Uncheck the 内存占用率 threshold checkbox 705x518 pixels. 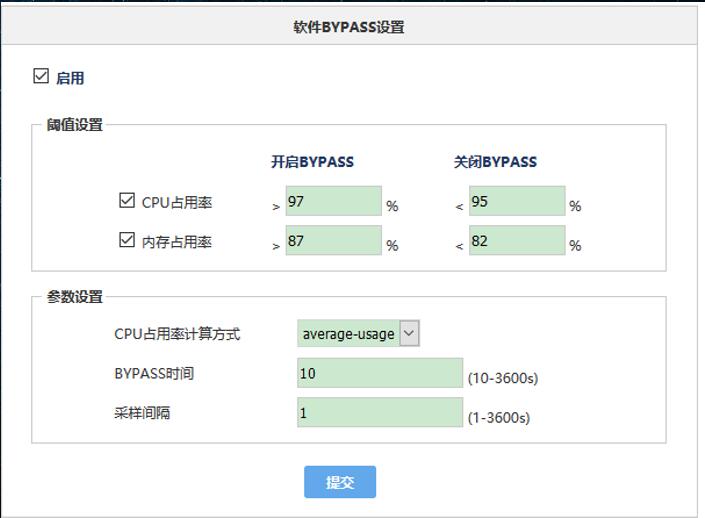(127, 240)
